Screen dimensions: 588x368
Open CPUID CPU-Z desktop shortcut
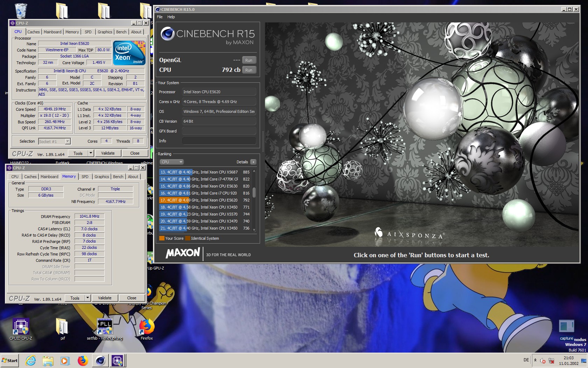[21, 329]
